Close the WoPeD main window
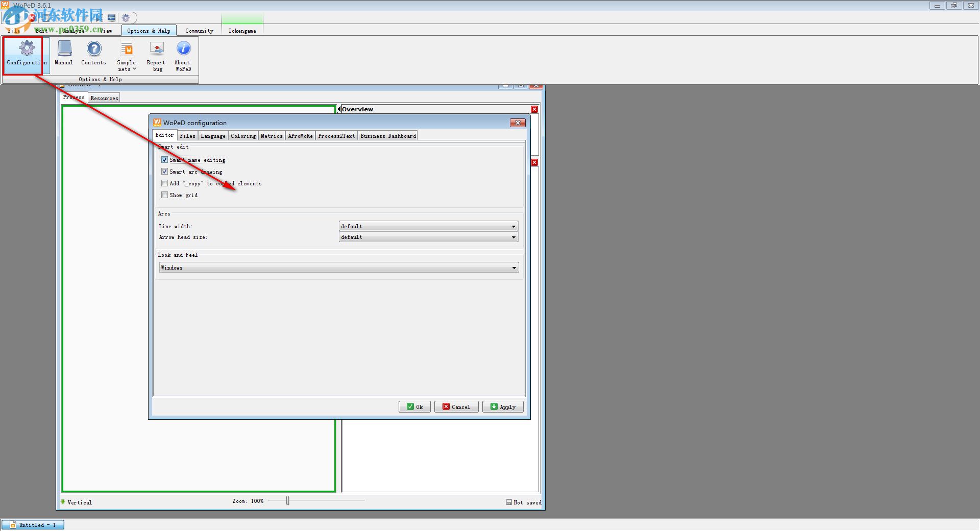The width and height of the screenshot is (980, 531). point(971,6)
